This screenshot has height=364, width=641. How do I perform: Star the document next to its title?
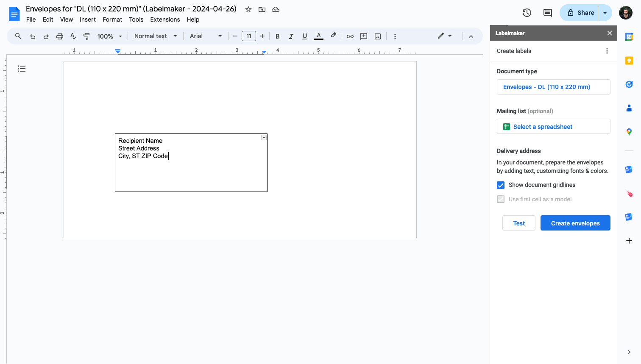point(248,9)
